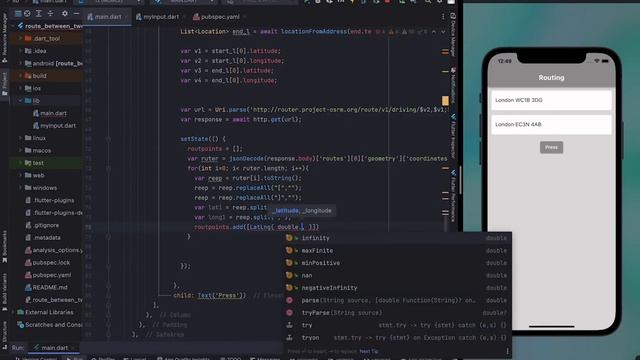Click the London WC1B 3DG input field
Image resolution: width=640 pixels, height=360 pixels.
point(551,100)
